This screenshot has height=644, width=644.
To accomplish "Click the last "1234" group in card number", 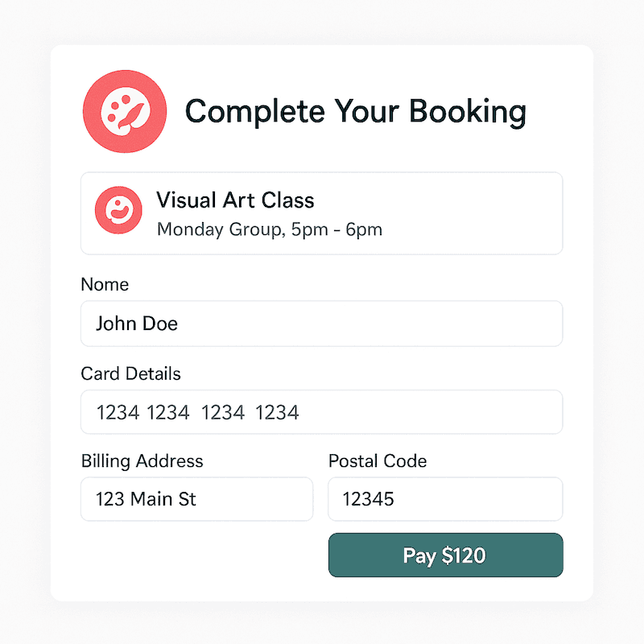I will click(277, 413).
